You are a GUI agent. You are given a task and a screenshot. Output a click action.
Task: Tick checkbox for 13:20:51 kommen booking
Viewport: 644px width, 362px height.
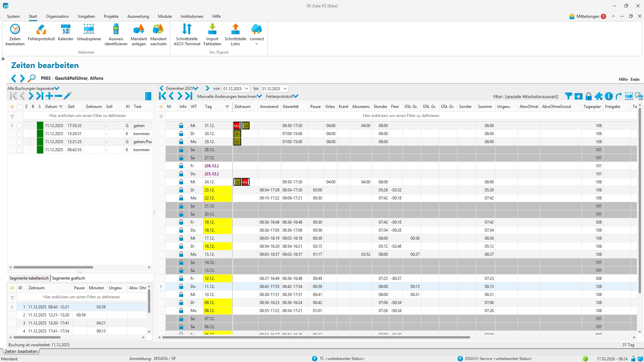point(19,134)
